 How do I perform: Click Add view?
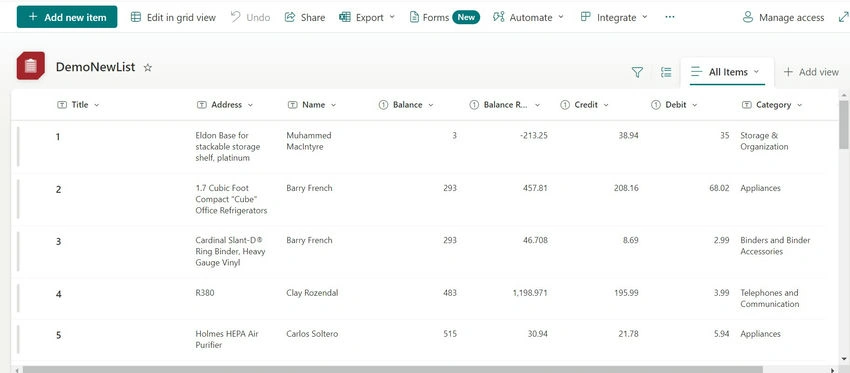[811, 72]
